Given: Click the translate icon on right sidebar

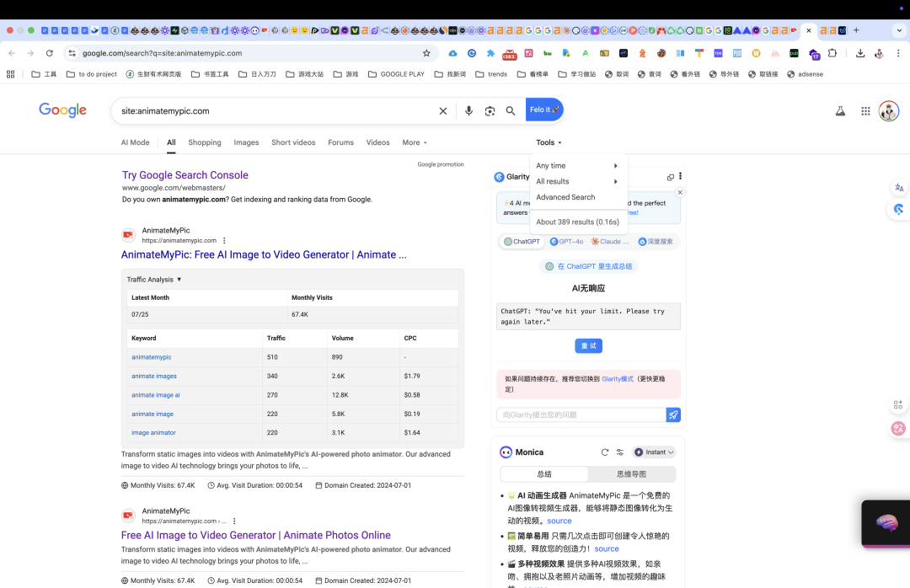Looking at the screenshot, I should tap(899, 188).
